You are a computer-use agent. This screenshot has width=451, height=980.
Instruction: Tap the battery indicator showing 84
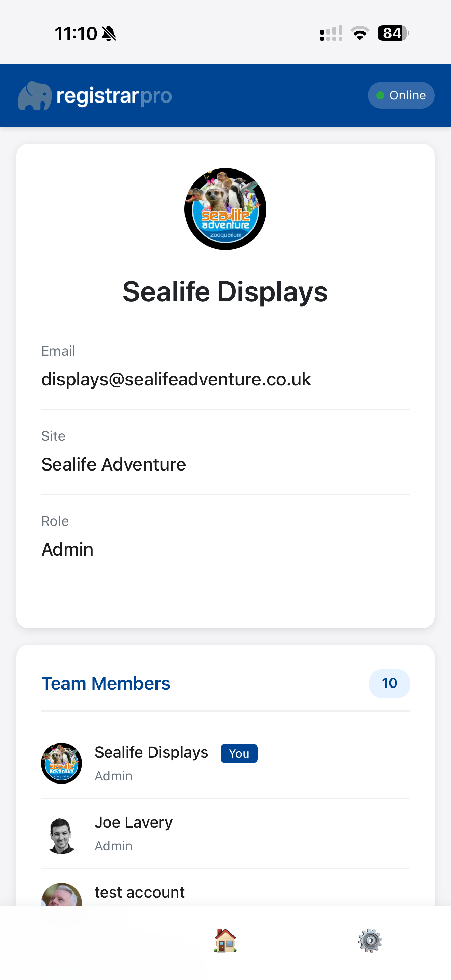pos(393,33)
